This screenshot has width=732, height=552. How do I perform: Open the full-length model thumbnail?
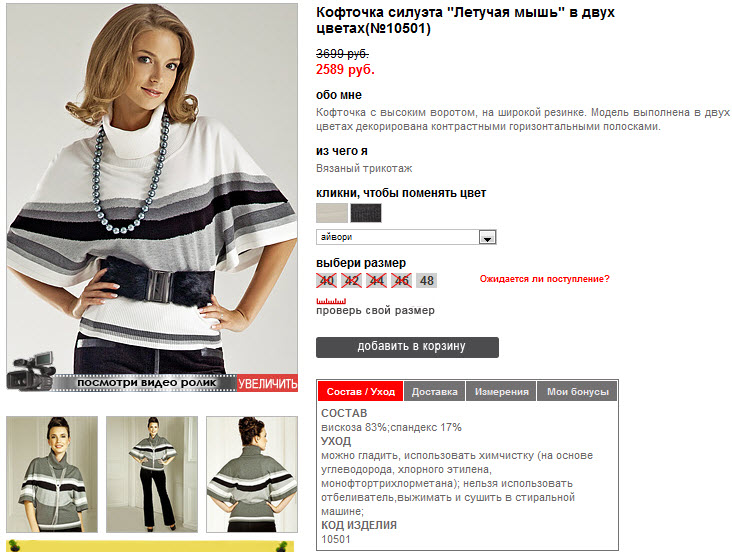point(152,474)
